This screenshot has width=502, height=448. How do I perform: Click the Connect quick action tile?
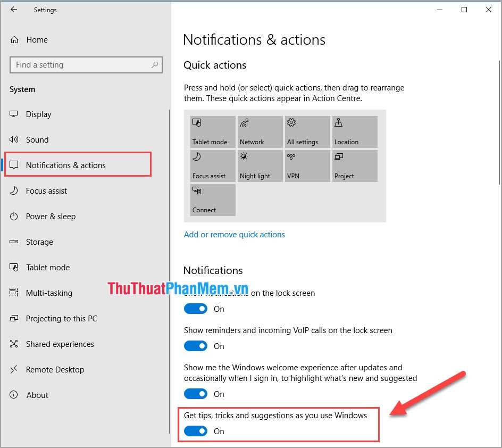point(212,200)
